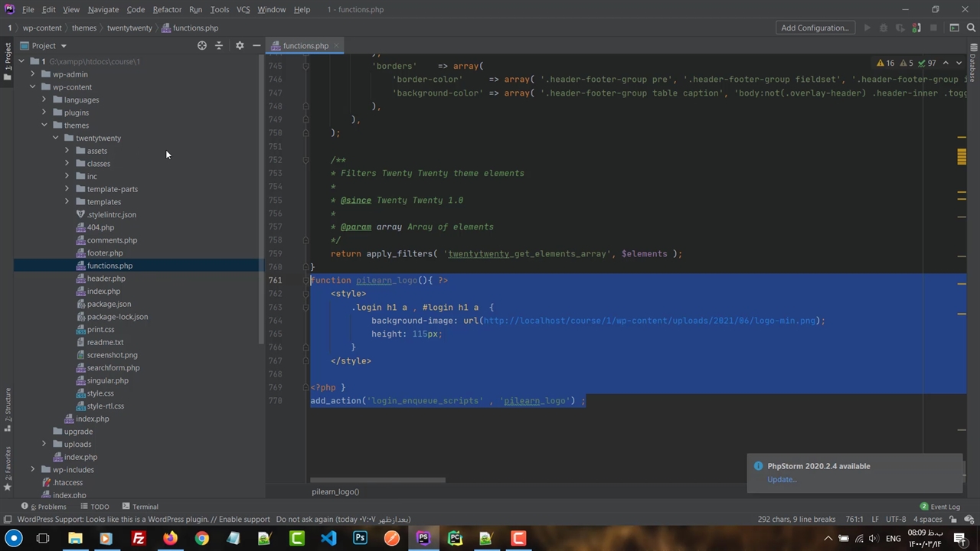The height and width of the screenshot is (551, 980).
Task: Toggle the TODO tool window
Action: [x=95, y=507]
